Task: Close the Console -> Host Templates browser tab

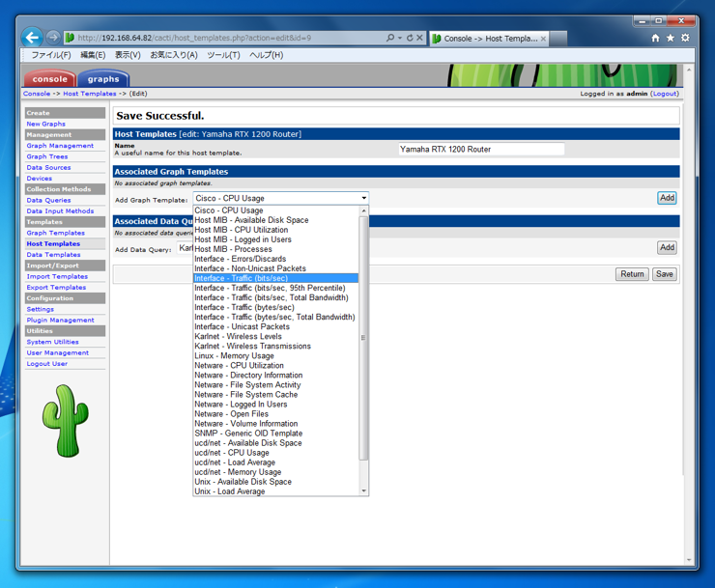Action: (543, 39)
